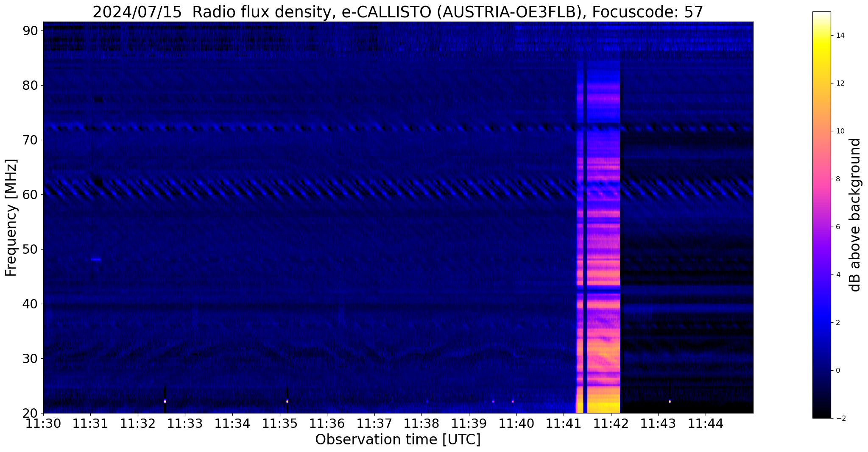Click the 11:39 time tick label
Image resolution: width=868 pixels, height=452 pixels.
click(469, 424)
